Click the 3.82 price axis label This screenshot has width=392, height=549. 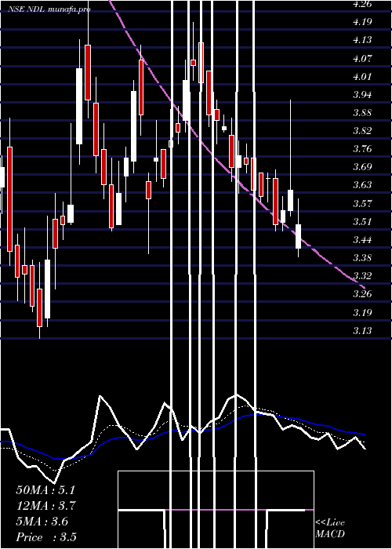click(362, 131)
